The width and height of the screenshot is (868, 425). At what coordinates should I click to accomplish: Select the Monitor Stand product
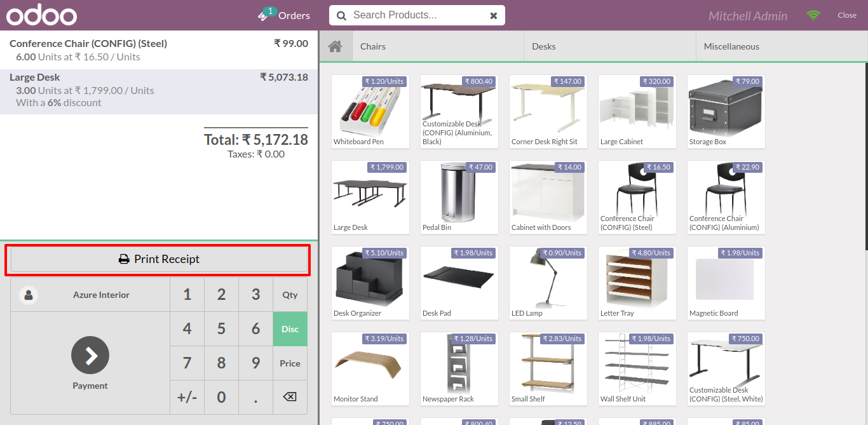click(x=370, y=369)
